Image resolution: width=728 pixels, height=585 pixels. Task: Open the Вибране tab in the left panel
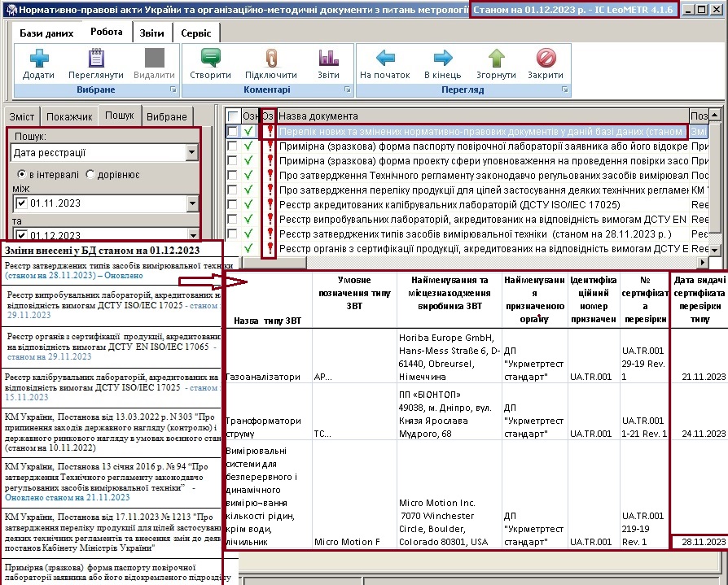(x=167, y=116)
